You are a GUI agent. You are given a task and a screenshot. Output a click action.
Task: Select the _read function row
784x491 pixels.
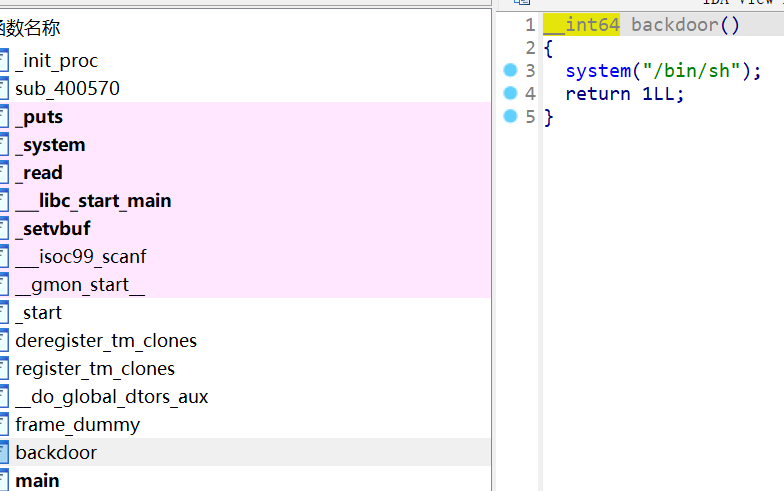point(245,172)
